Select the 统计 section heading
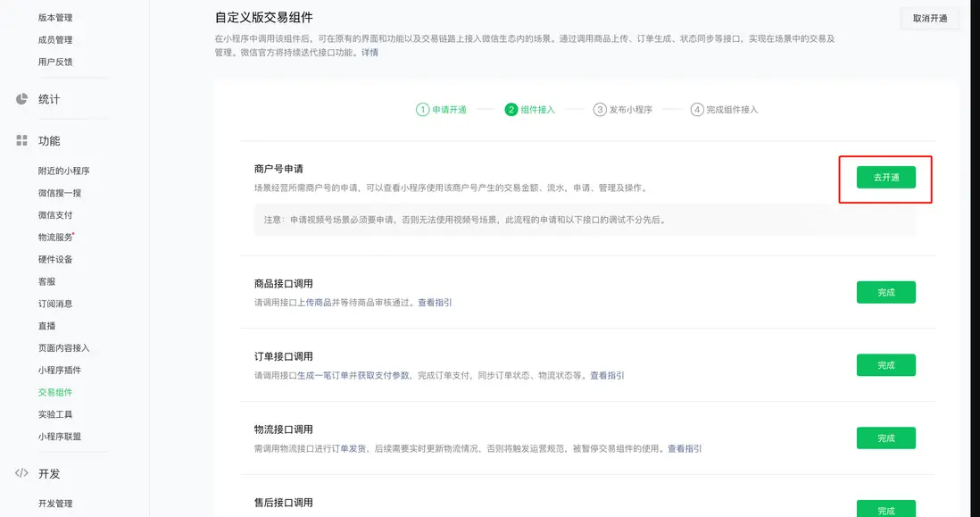The image size is (980, 517). pyautogui.click(x=49, y=99)
